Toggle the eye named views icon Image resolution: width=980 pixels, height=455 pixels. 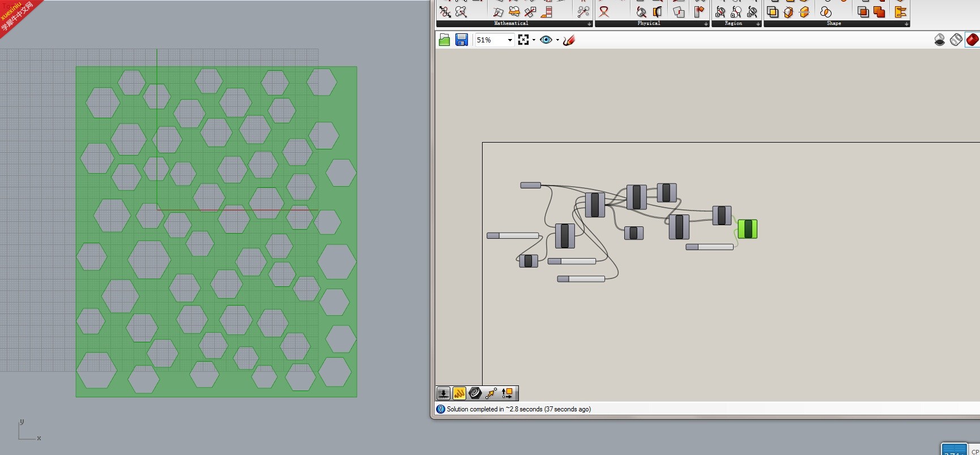[546, 40]
